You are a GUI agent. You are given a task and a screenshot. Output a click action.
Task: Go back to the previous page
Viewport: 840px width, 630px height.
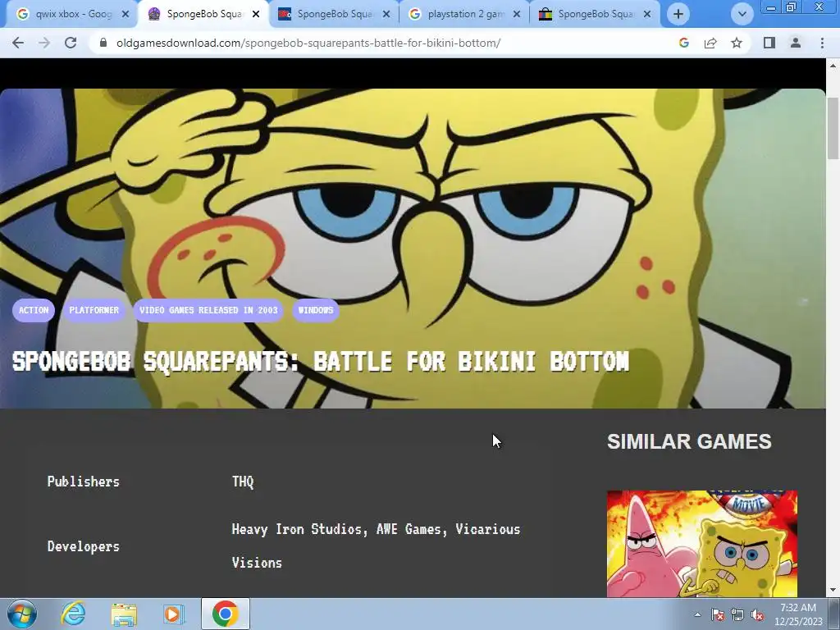(18, 43)
